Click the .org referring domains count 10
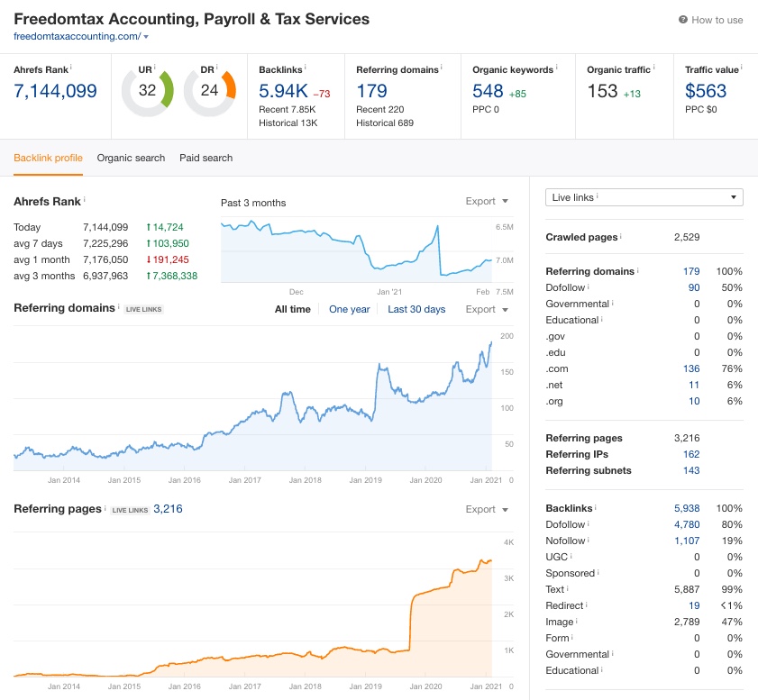 coord(694,401)
